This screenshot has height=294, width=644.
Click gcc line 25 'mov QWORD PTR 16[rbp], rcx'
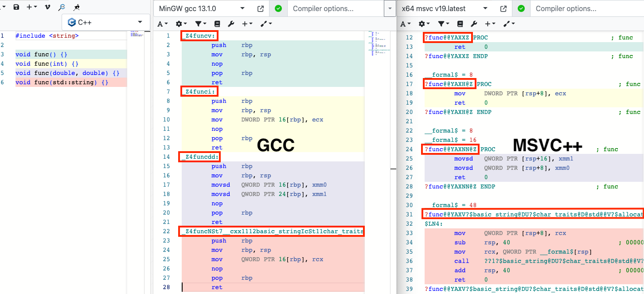click(x=267, y=259)
